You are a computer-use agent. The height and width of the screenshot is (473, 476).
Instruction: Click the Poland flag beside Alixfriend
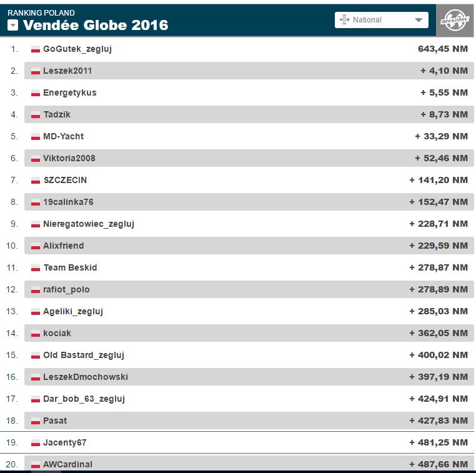36,246
